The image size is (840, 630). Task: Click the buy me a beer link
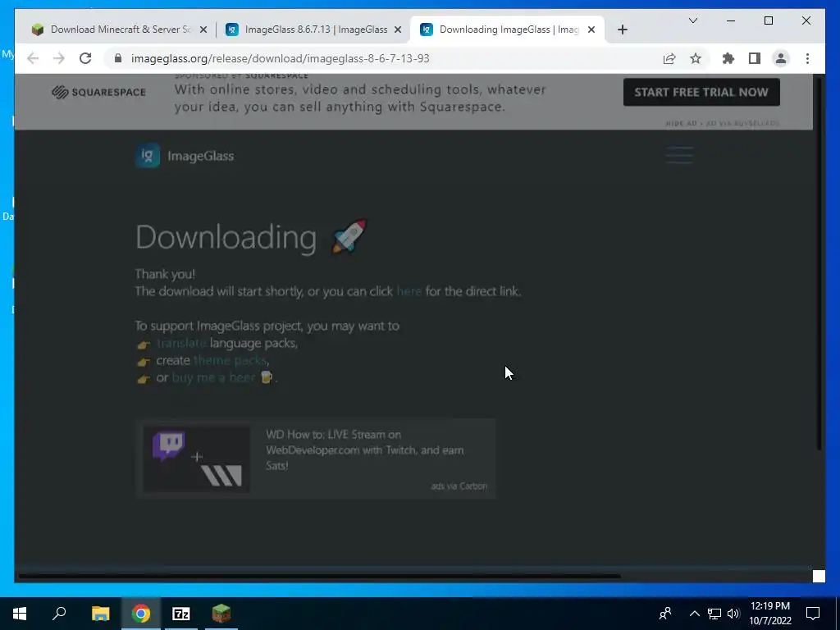213,377
